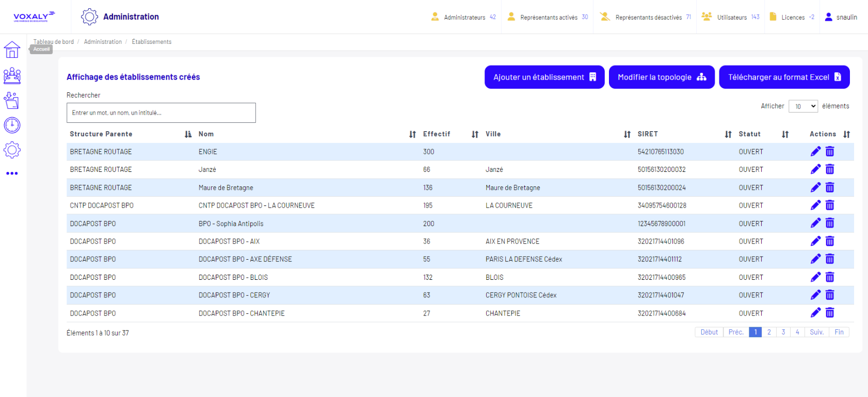Delete the DOCAPOST BPO - AIX row
This screenshot has width=868, height=397.
click(830, 241)
